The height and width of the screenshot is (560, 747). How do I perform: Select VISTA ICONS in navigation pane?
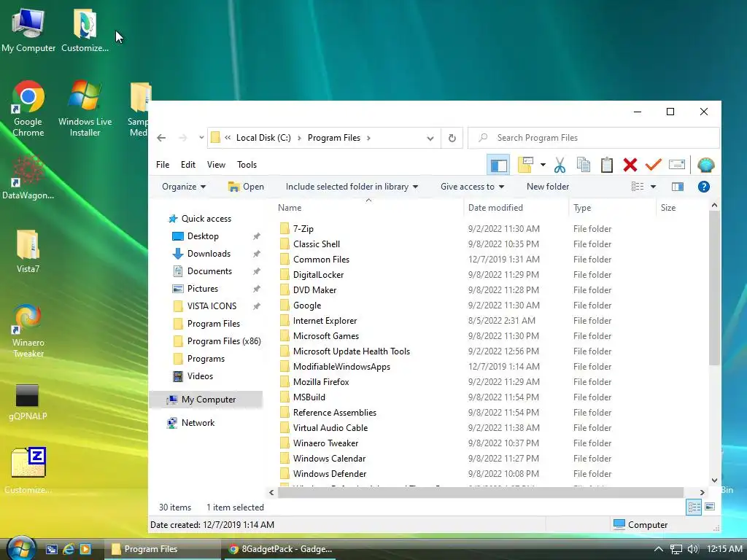click(x=212, y=306)
